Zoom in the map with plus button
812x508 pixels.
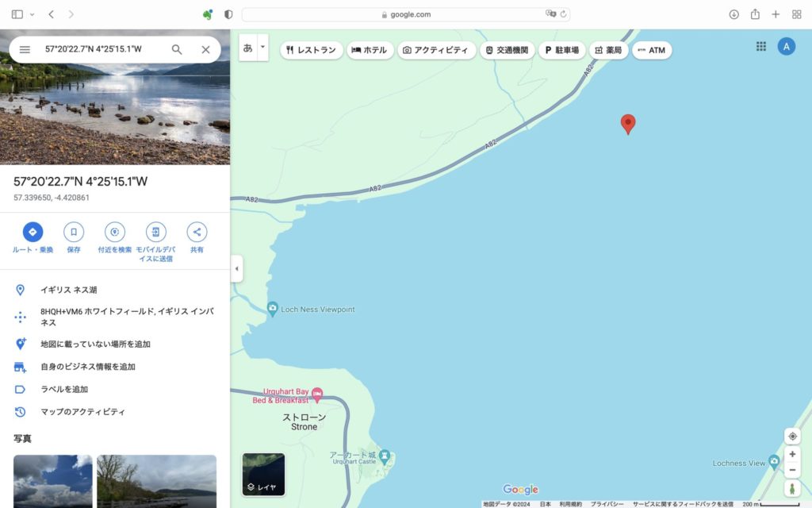tap(792, 454)
